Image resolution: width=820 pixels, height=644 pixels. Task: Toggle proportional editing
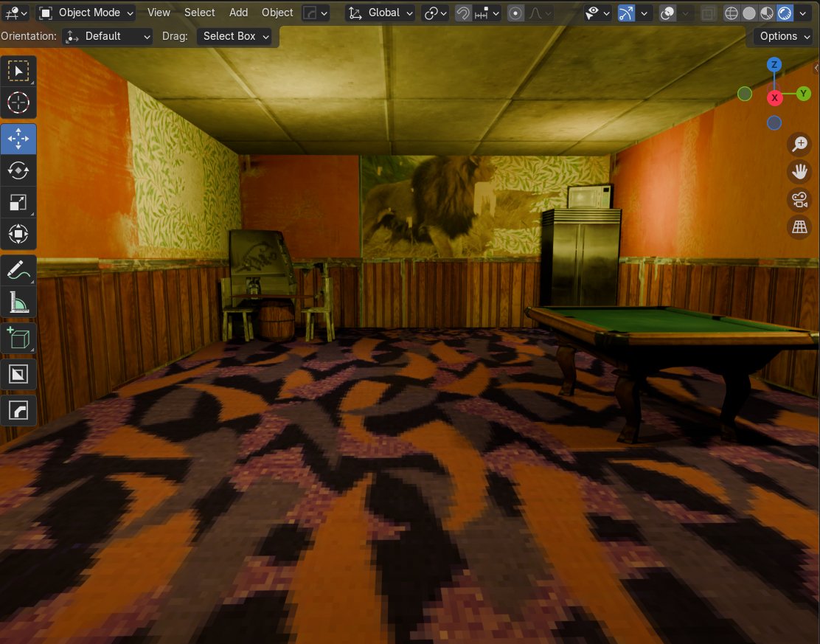coord(515,13)
